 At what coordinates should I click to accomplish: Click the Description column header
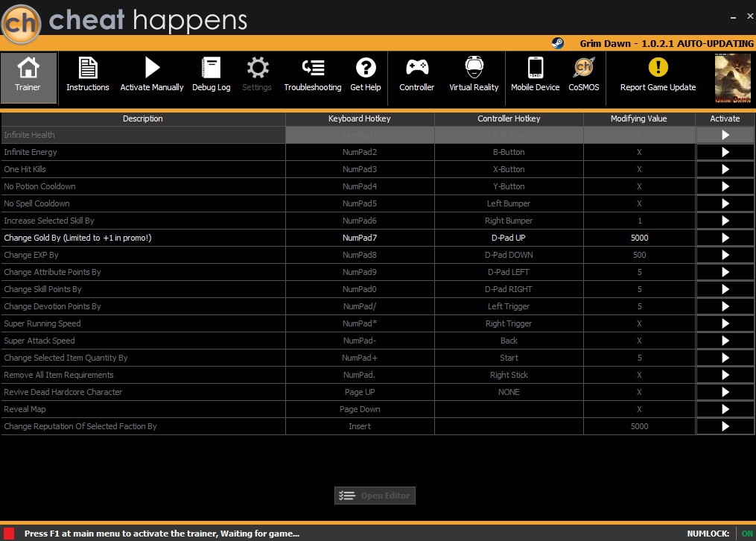[143, 118]
